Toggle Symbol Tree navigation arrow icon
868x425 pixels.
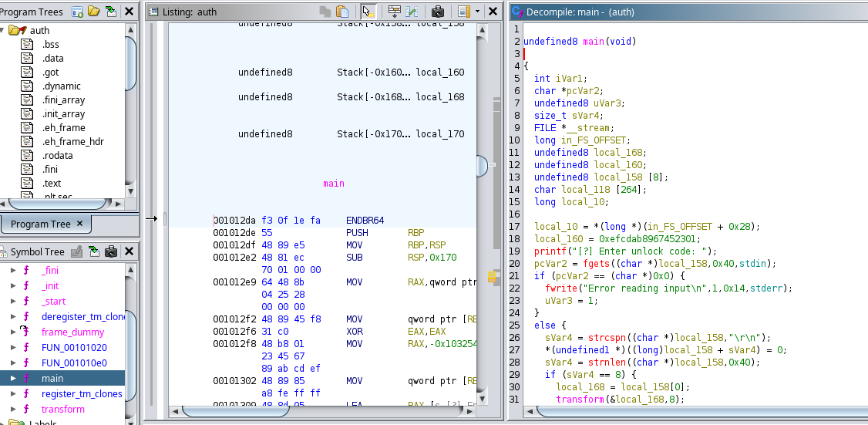tap(95, 251)
